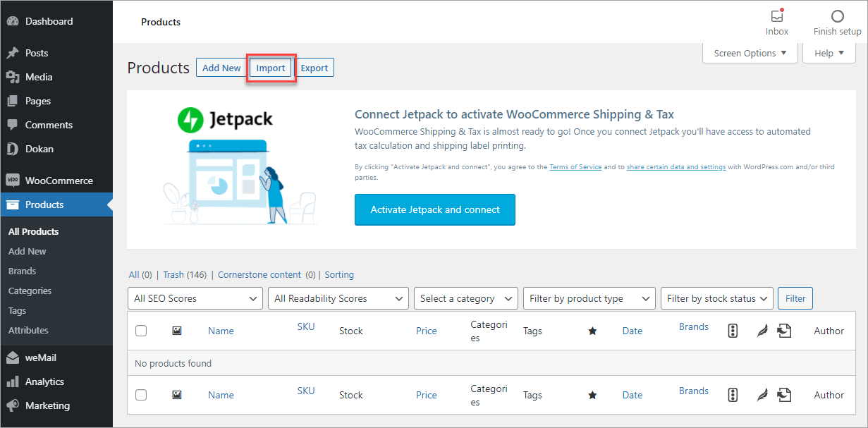
Task: Click the Pages icon in sidebar
Action: 12,101
